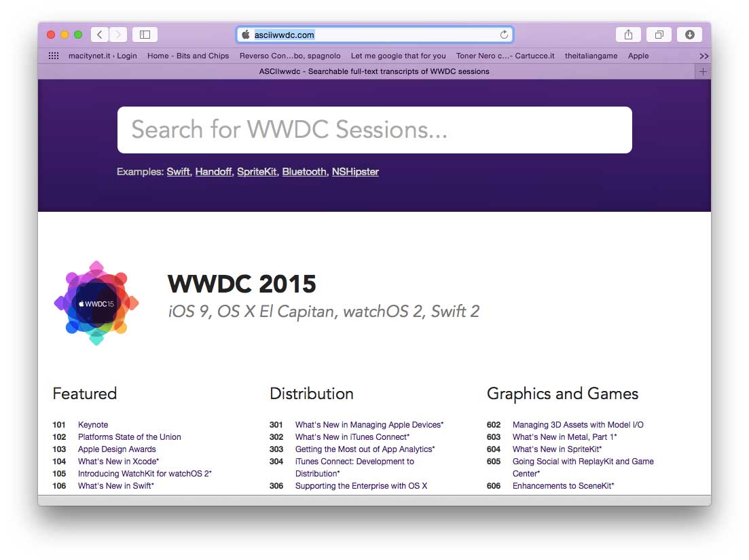Open Managing 3D Assets with Model I/O

tap(578, 424)
